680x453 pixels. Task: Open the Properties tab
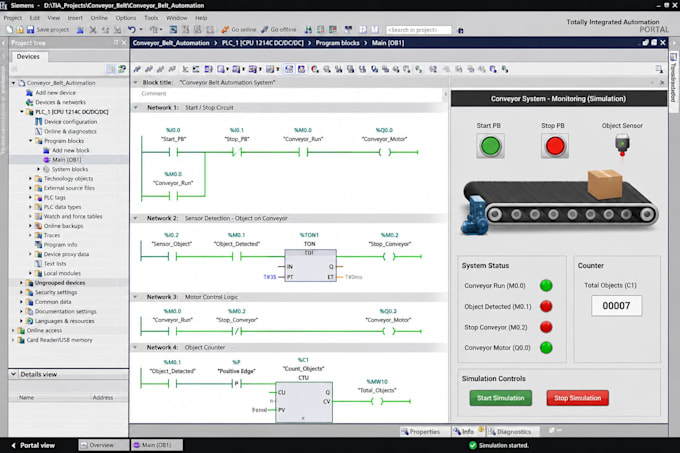420,431
